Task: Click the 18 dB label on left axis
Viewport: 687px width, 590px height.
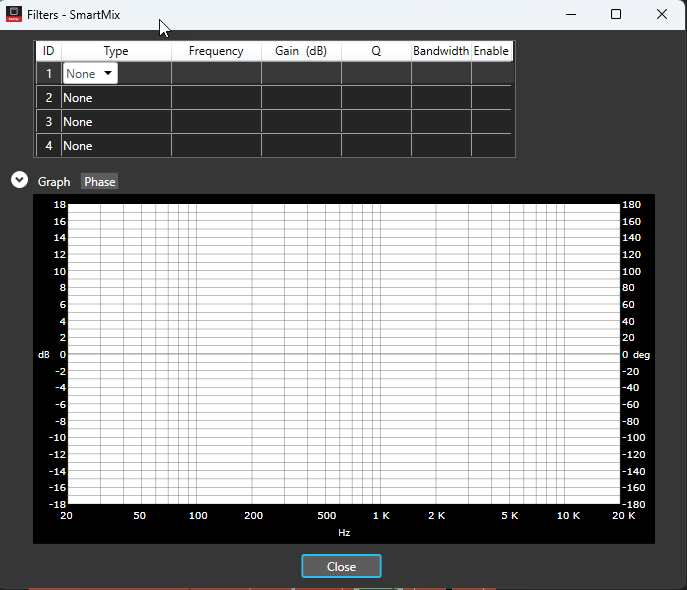Action: pos(60,205)
